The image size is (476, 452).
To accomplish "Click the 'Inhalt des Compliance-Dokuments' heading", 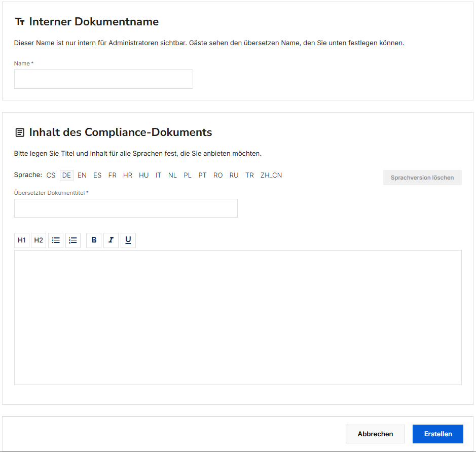I will pos(121,132).
